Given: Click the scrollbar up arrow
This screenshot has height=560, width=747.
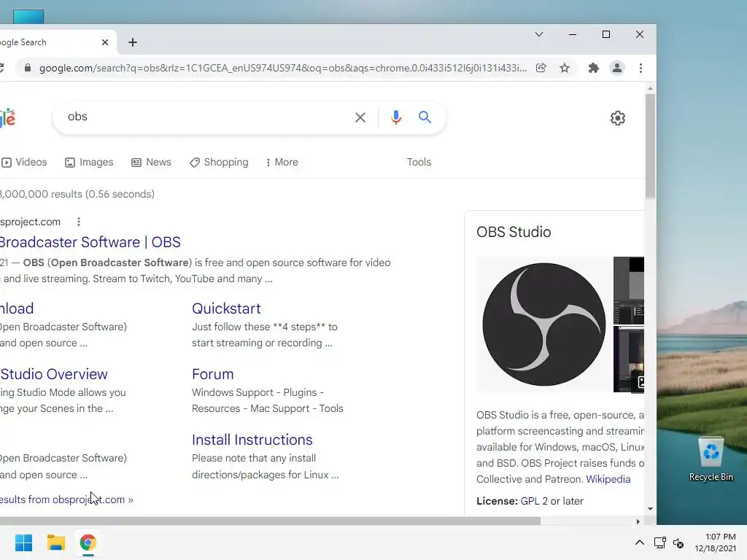Looking at the screenshot, I should point(650,88).
